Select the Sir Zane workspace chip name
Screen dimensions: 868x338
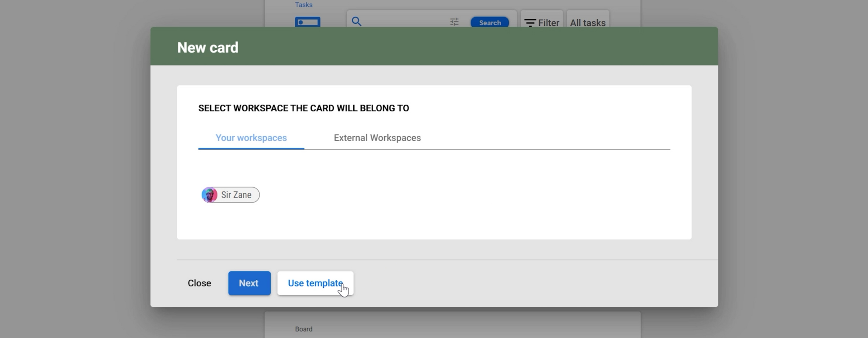(x=236, y=195)
